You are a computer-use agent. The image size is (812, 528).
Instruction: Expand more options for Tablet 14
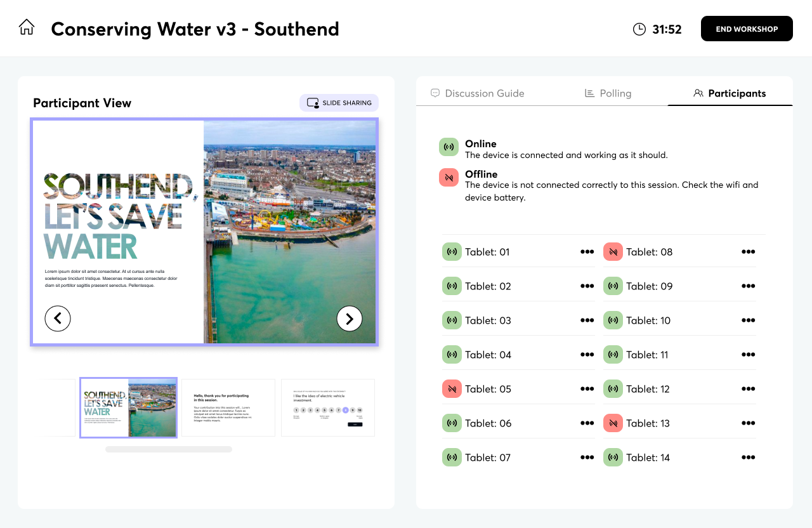[x=748, y=458]
